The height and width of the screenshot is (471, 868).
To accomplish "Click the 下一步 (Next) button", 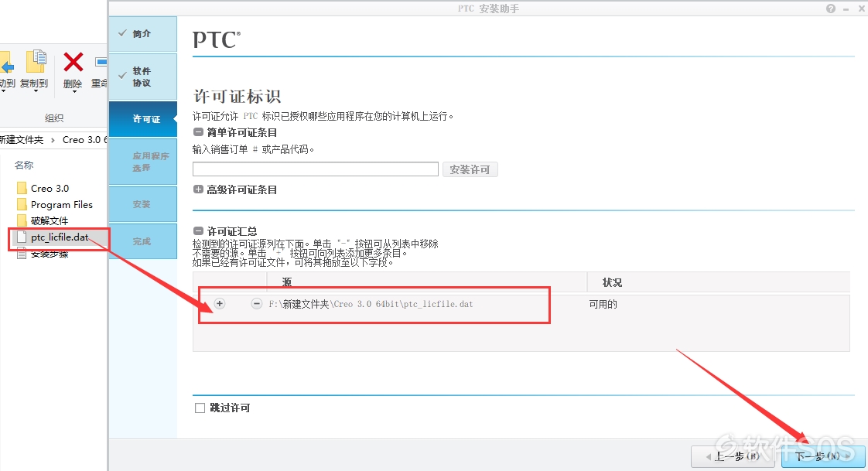I will (x=822, y=456).
